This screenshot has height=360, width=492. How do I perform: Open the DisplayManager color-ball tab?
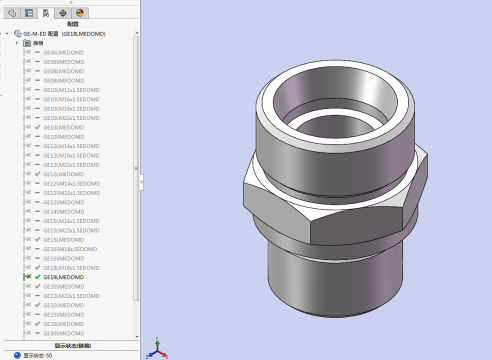pyautogui.click(x=80, y=13)
